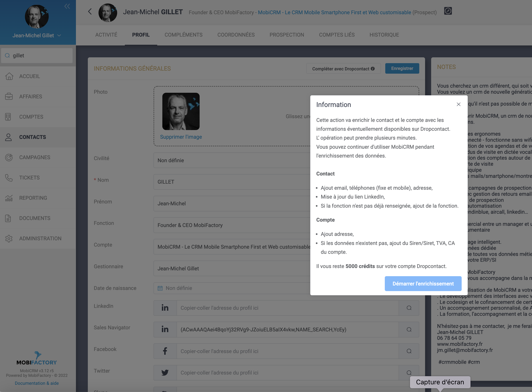Click the contact photo thumbnail
Viewport: 532px width, 392px height.
181,111
